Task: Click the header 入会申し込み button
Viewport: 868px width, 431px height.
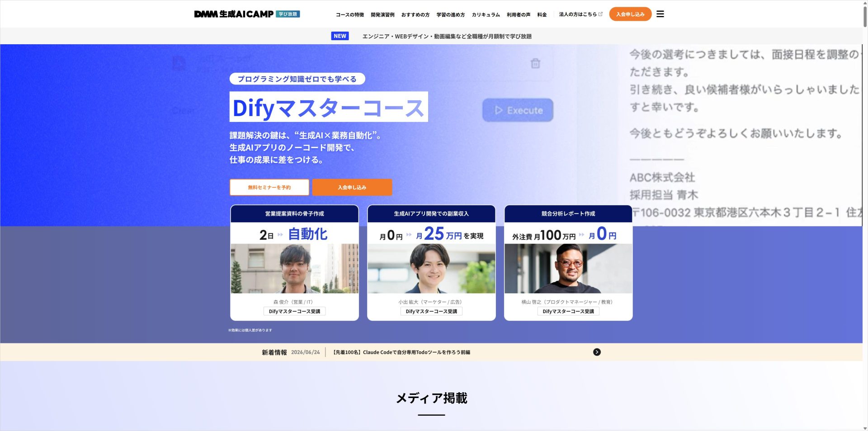Action: [630, 14]
